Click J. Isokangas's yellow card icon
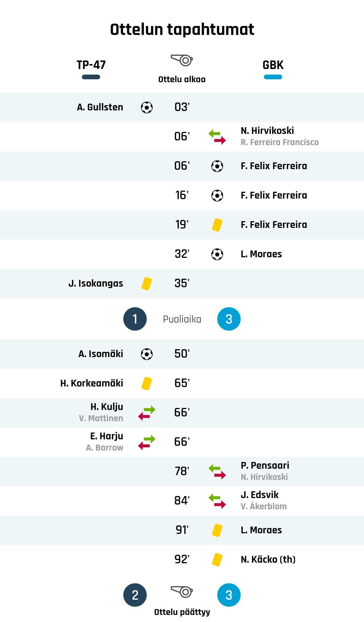This screenshot has height=622, width=364. click(x=147, y=284)
